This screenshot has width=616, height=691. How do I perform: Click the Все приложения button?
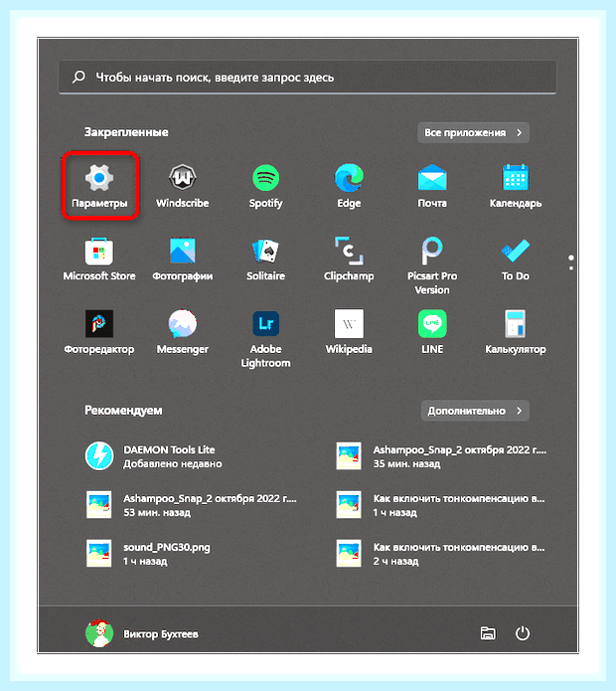473,132
